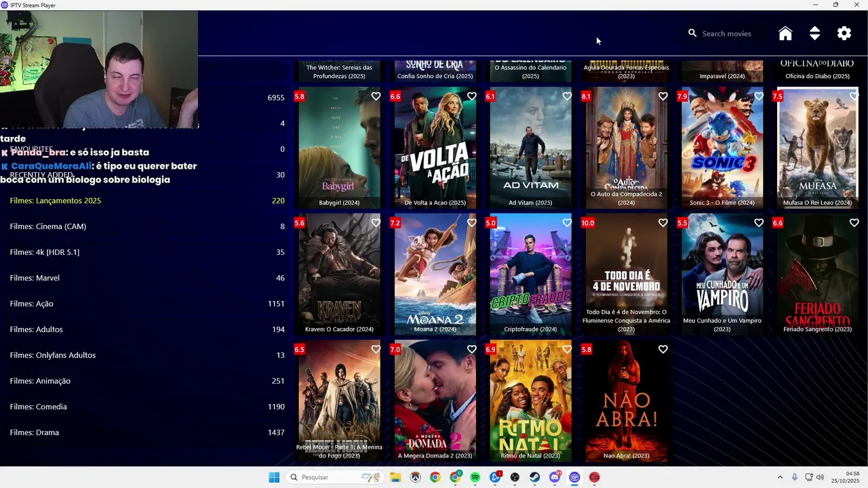868x488 pixels.
Task: Toggle heart on Sonic 3 poster
Action: click(758, 96)
